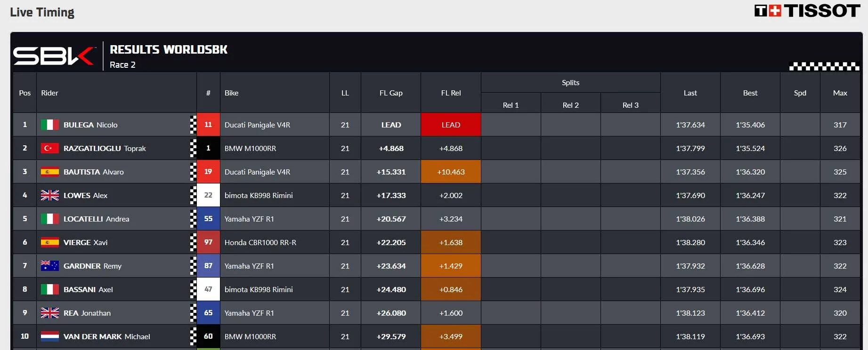Click the SBK logo
Screen dimensions: 868x350
[53, 56]
